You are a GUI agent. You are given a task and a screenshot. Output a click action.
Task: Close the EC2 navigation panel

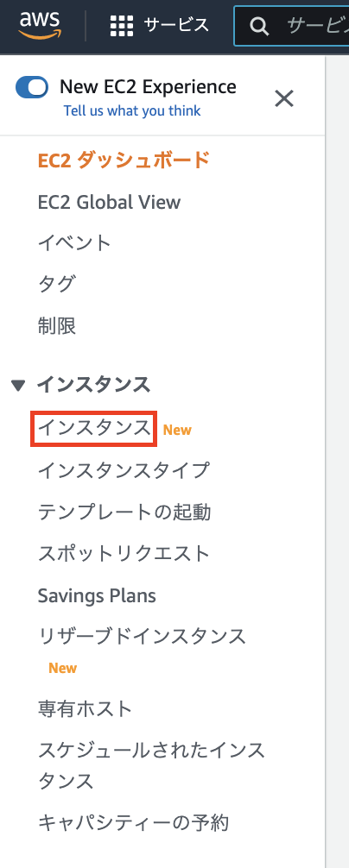point(284,99)
